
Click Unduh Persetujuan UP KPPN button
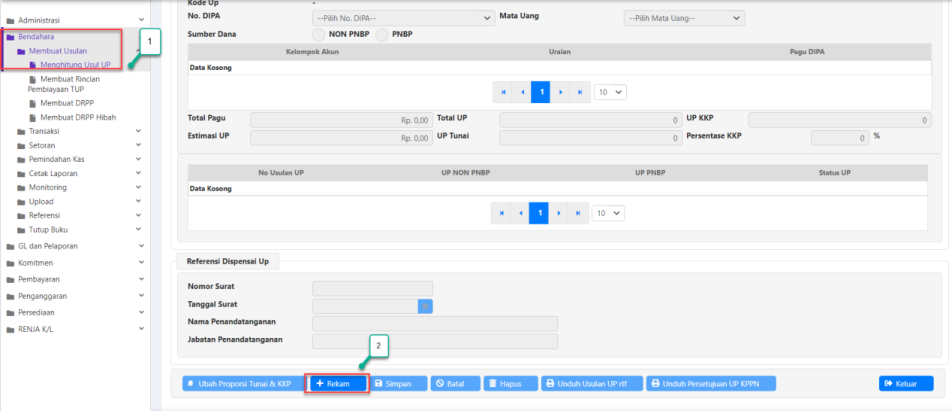click(x=711, y=384)
